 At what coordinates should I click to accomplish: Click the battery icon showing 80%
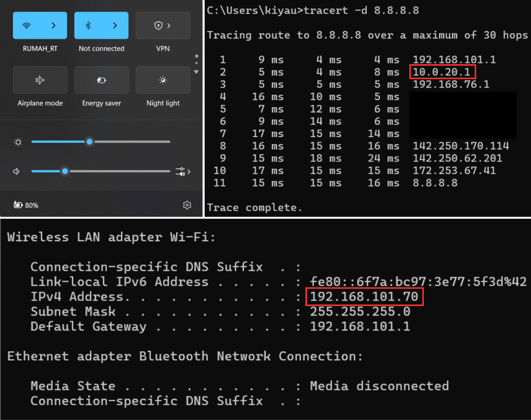(x=18, y=205)
